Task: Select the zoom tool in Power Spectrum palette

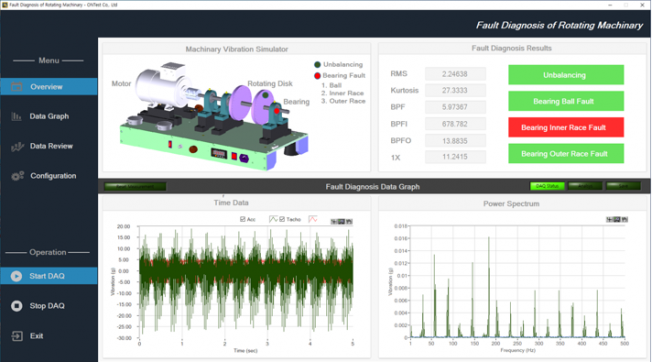Action: click(x=617, y=219)
